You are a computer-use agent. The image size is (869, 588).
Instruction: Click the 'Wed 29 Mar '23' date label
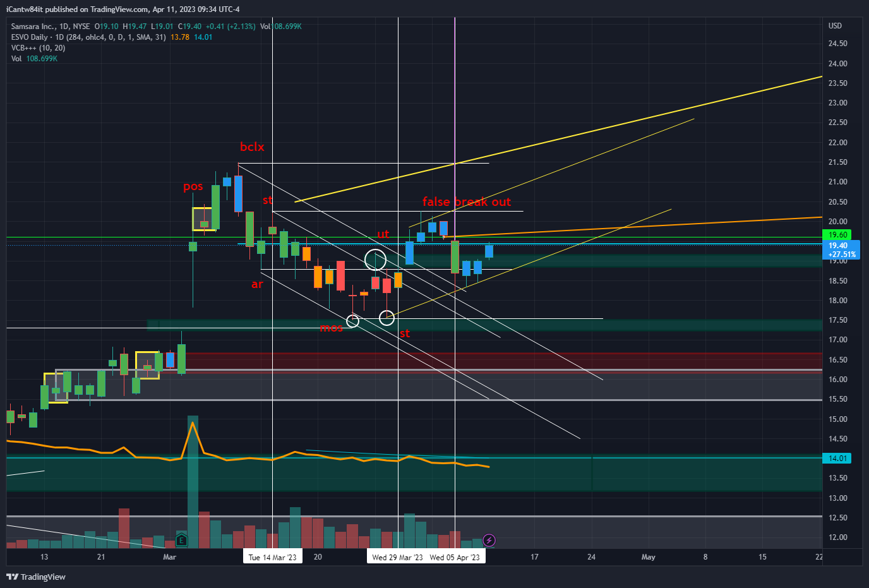pos(397,557)
